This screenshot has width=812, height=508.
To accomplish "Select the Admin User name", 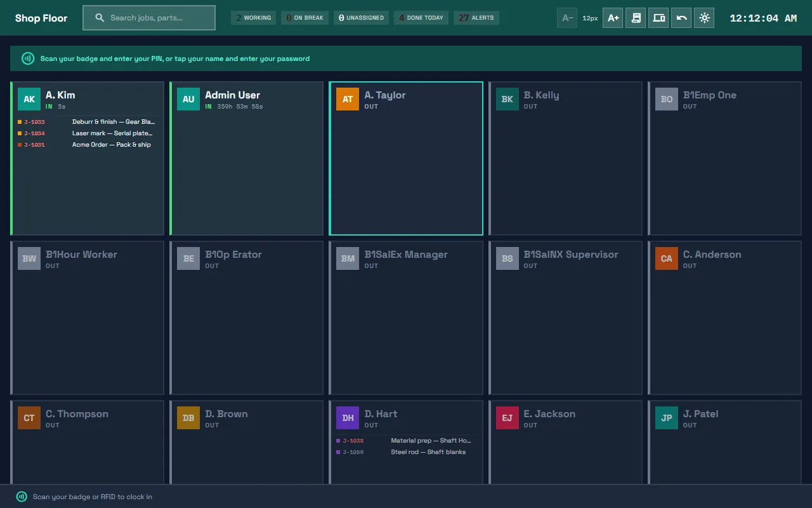I will click(x=232, y=95).
